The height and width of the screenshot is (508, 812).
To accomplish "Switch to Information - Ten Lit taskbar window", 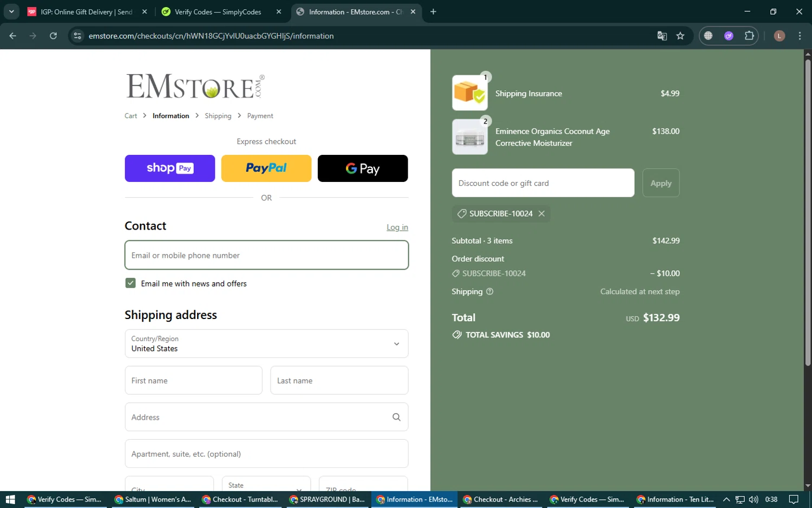I will [x=675, y=499].
